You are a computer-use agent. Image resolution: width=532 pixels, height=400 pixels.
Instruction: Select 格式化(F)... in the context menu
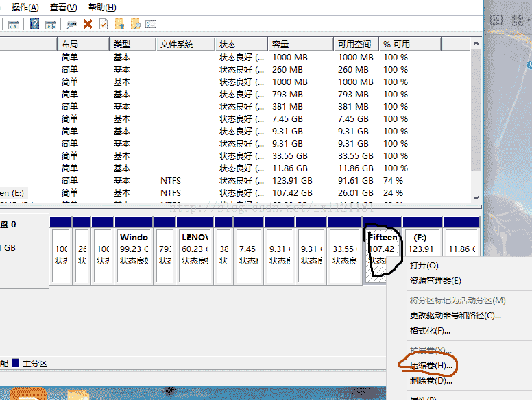point(430,331)
